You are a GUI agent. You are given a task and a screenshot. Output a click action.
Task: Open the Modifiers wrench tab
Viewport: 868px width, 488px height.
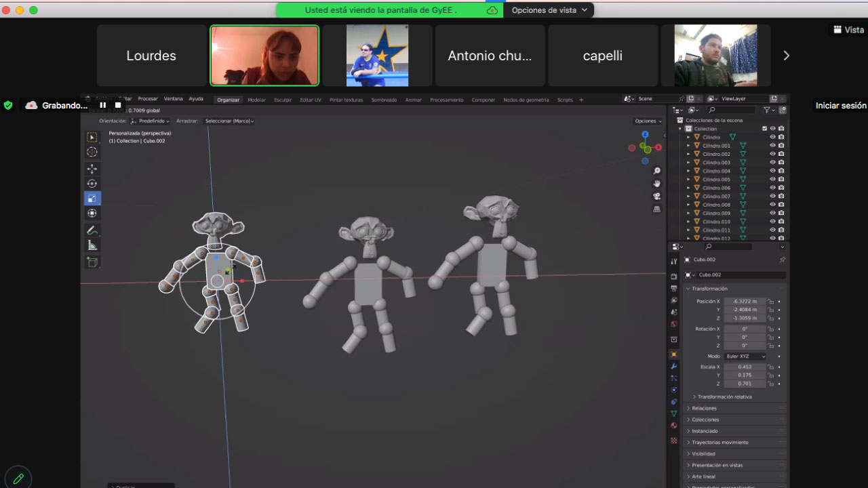click(673, 366)
